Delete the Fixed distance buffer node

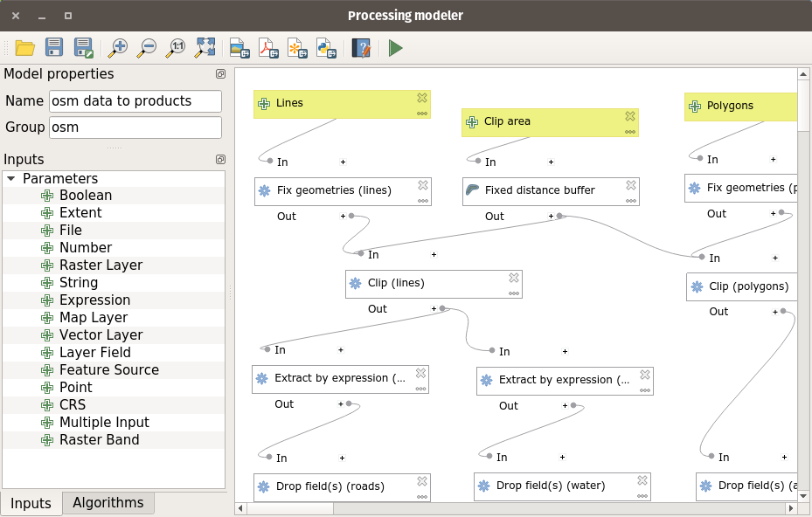coord(631,185)
